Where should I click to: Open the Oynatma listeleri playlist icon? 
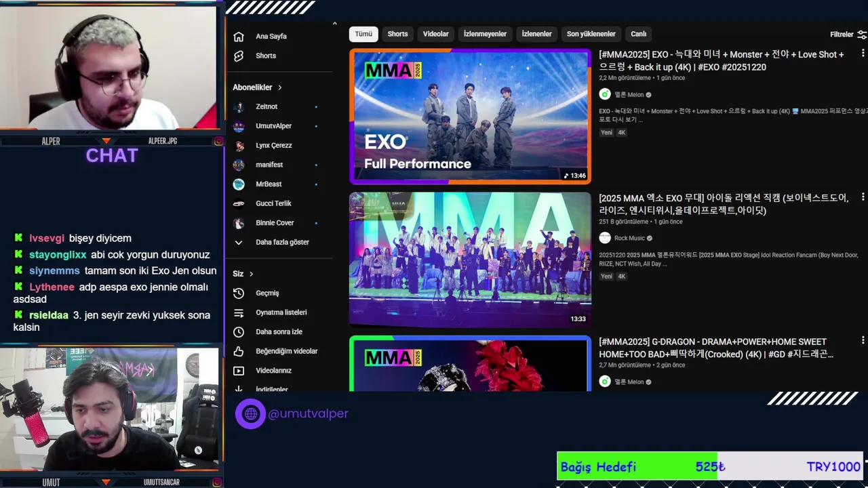tap(239, 312)
